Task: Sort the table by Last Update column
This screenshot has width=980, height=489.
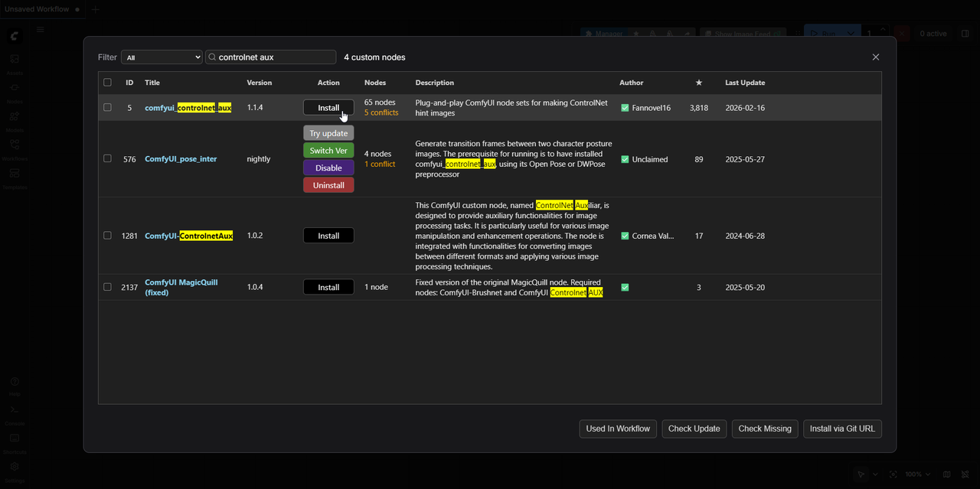Action: [x=745, y=83]
